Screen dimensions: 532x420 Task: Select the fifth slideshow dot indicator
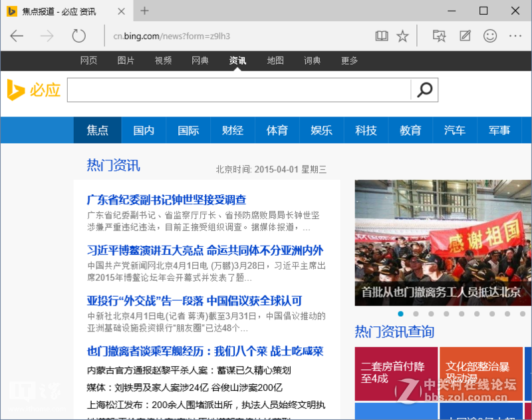tap(462, 314)
